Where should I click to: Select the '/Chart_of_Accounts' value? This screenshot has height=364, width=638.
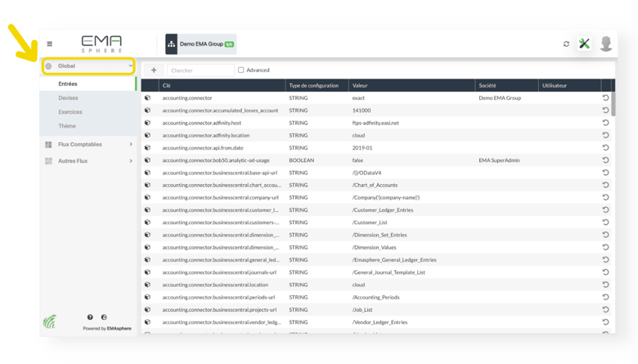click(375, 185)
